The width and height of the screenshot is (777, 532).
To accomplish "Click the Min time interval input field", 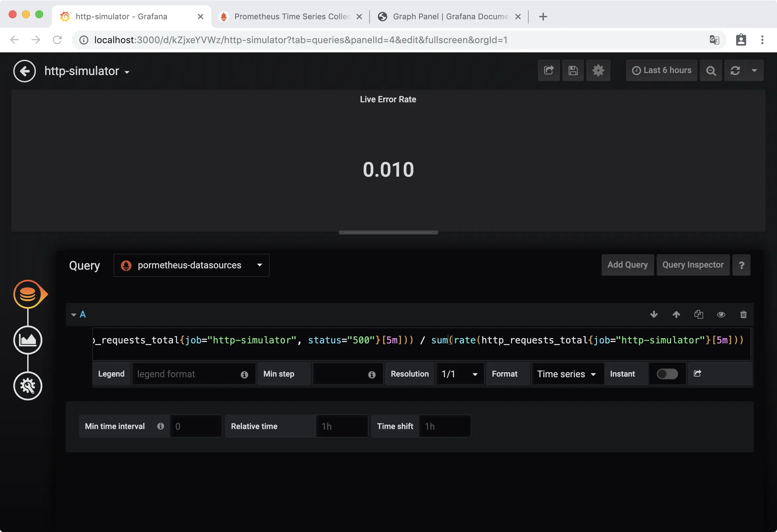I will pyautogui.click(x=196, y=426).
